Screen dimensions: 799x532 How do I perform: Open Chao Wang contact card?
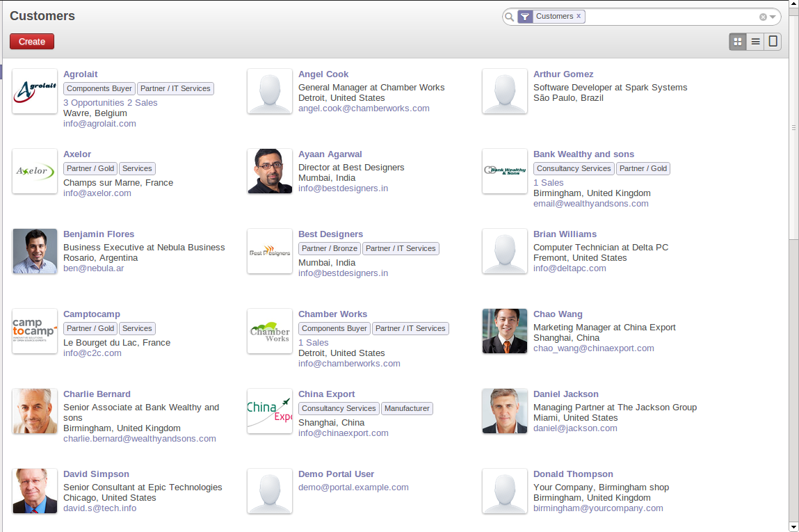558,314
